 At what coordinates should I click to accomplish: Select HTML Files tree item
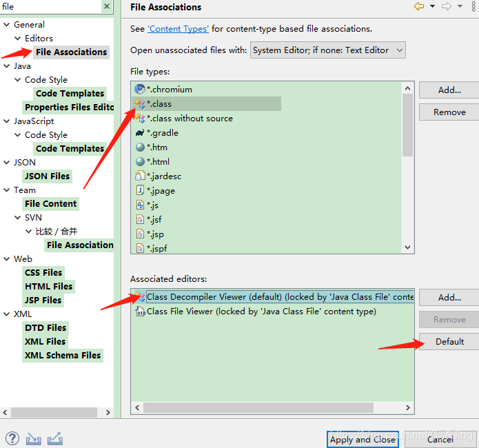48,286
